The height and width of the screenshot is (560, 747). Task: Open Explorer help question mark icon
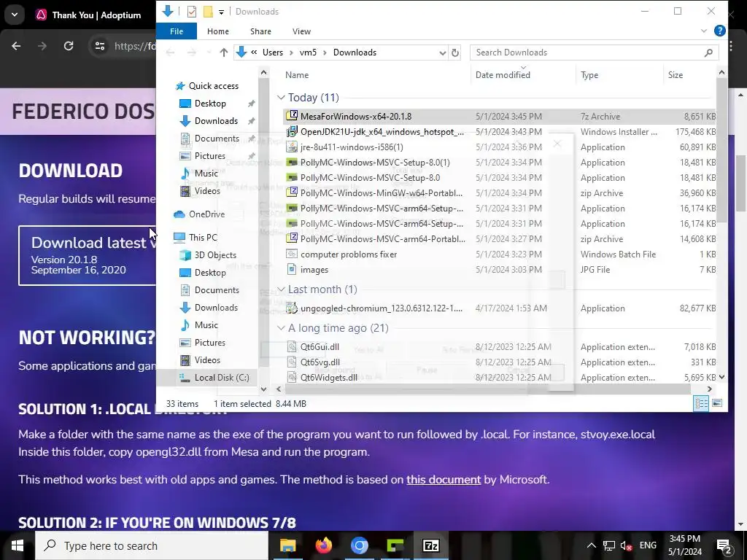(x=719, y=31)
